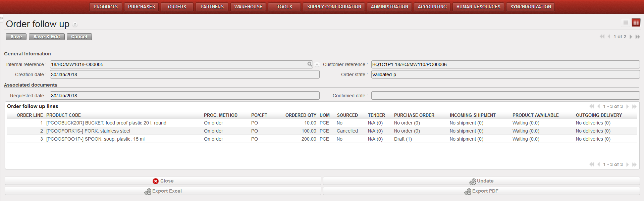Go to first record arrow
The image size is (644, 201).
click(602, 37)
